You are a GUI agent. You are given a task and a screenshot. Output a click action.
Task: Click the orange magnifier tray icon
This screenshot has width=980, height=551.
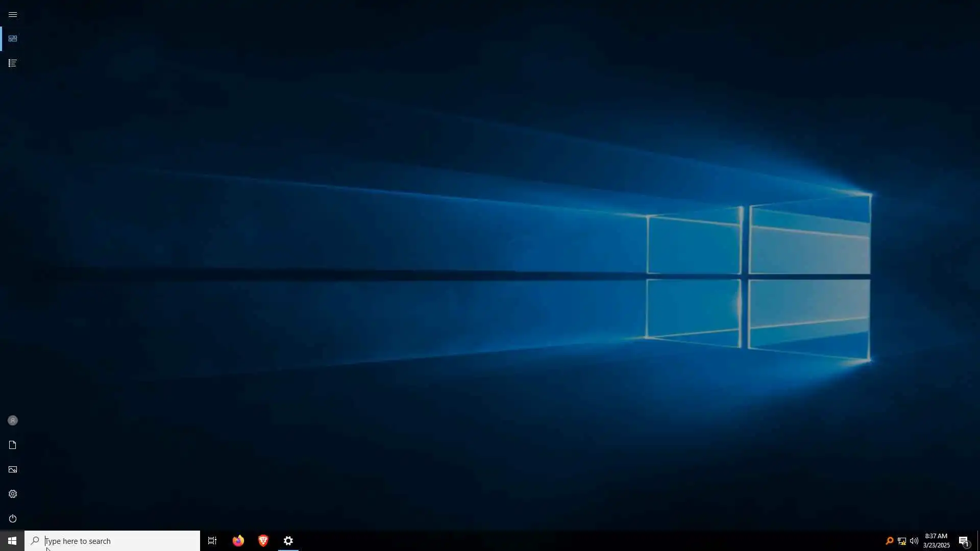[889, 541]
